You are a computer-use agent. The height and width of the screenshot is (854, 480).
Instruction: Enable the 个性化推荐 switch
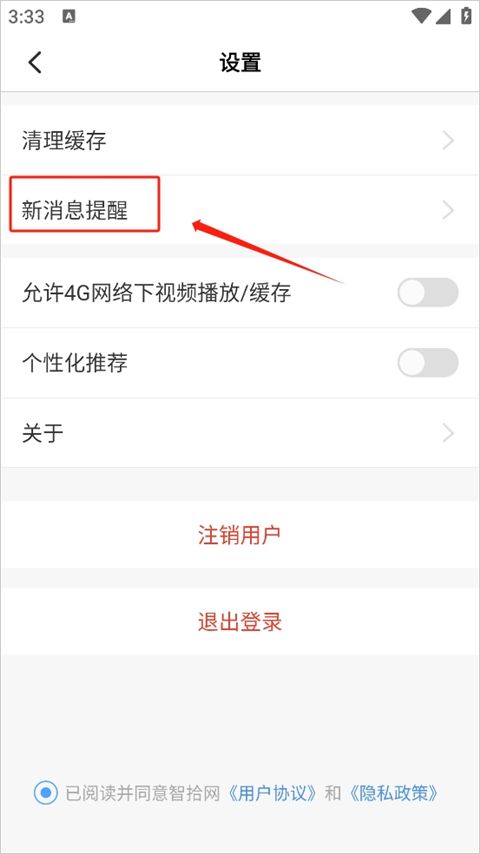click(428, 362)
